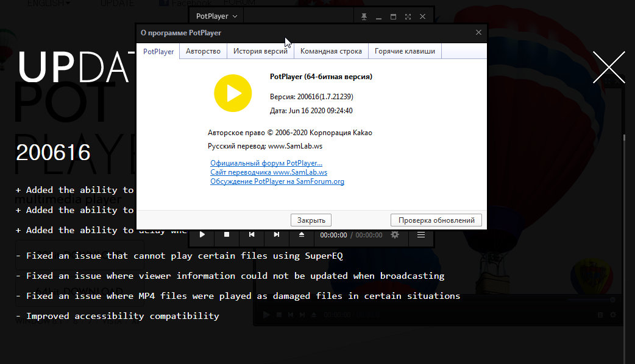Image resolution: width=635 pixels, height=364 pixels.
Task: Click the Закрыть button
Action: click(311, 220)
